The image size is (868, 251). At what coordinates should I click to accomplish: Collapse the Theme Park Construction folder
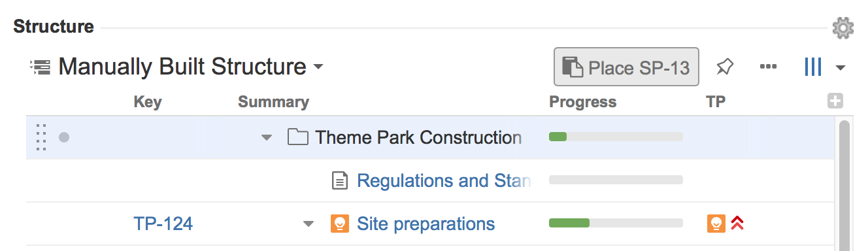point(266,138)
